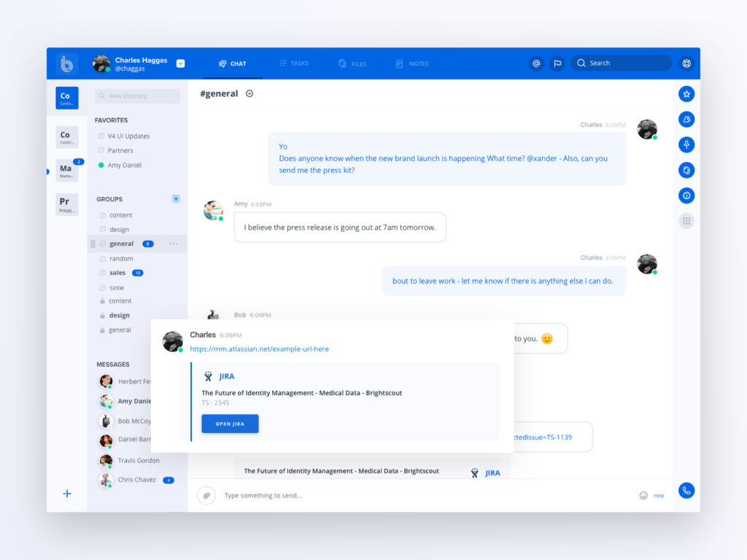Click the attachment paperclip icon
This screenshot has height=560, width=747.
click(206, 496)
